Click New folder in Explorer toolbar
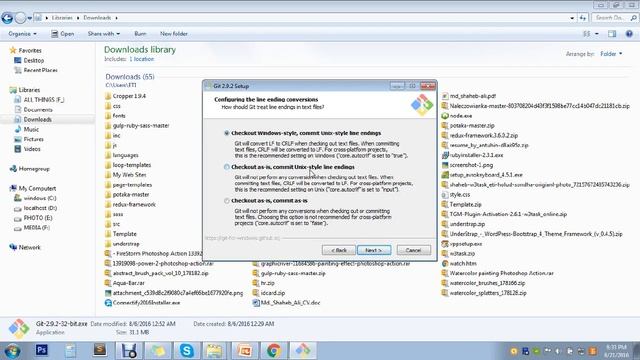This screenshot has height=360, width=640. click(x=174, y=34)
